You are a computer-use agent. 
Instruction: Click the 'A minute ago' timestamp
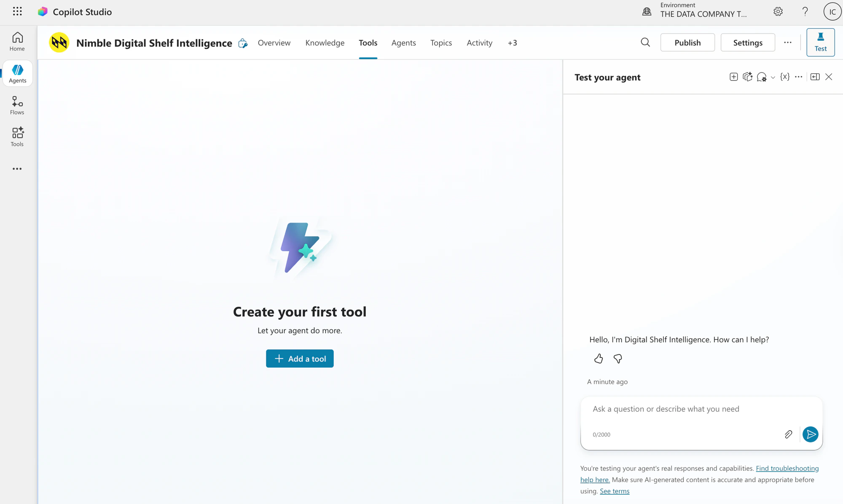point(607,382)
